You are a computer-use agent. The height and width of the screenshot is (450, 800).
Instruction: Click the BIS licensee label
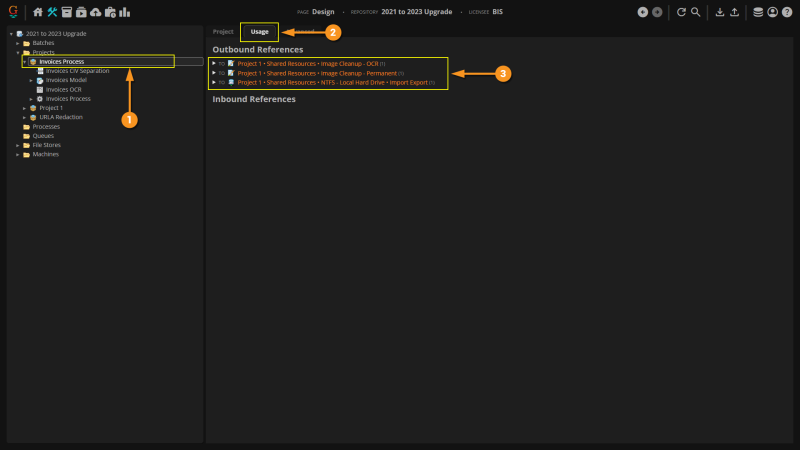[x=497, y=12]
